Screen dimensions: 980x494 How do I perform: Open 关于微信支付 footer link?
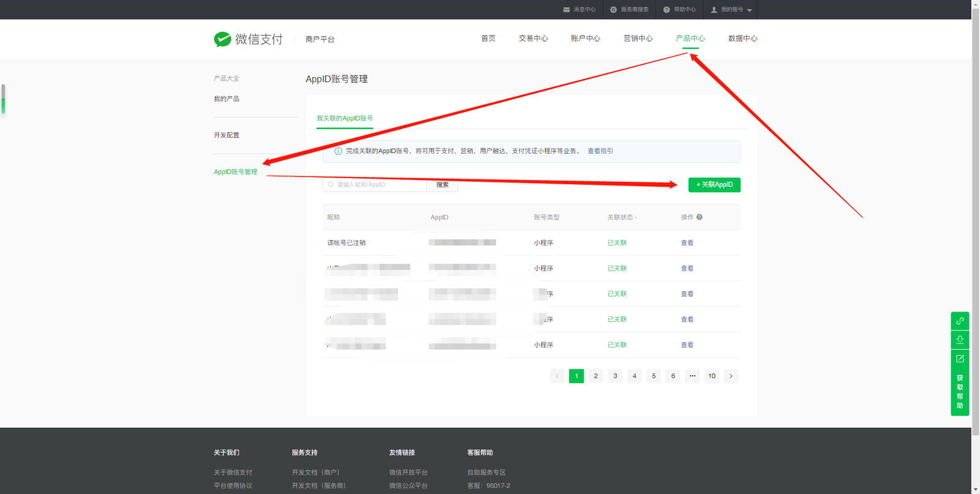pyautogui.click(x=233, y=473)
